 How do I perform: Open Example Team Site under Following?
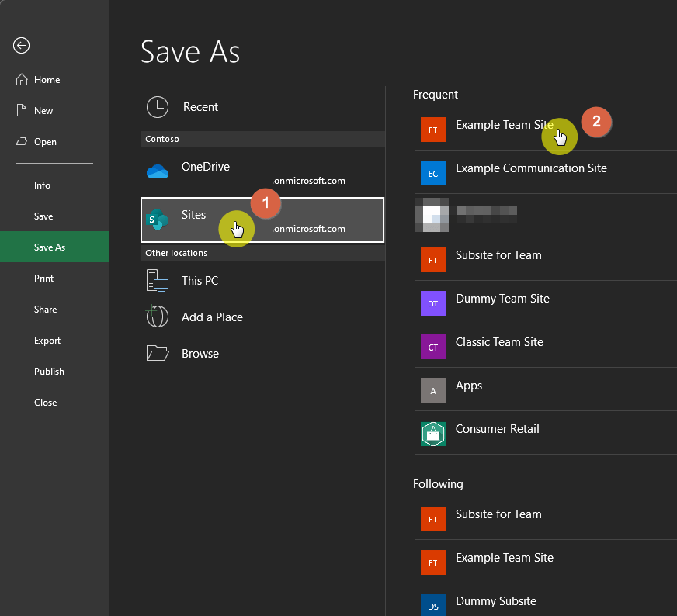(545, 562)
